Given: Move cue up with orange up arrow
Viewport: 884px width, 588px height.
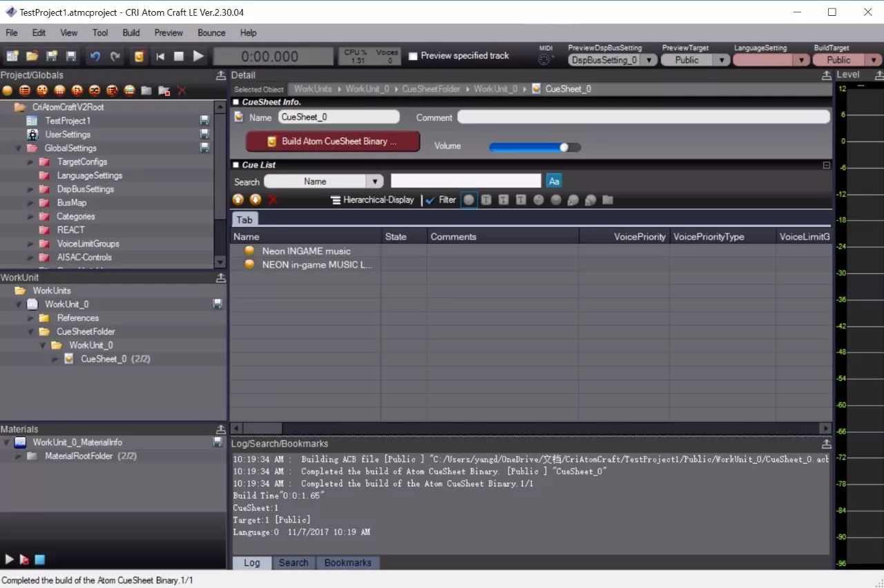Looking at the screenshot, I should (238, 199).
